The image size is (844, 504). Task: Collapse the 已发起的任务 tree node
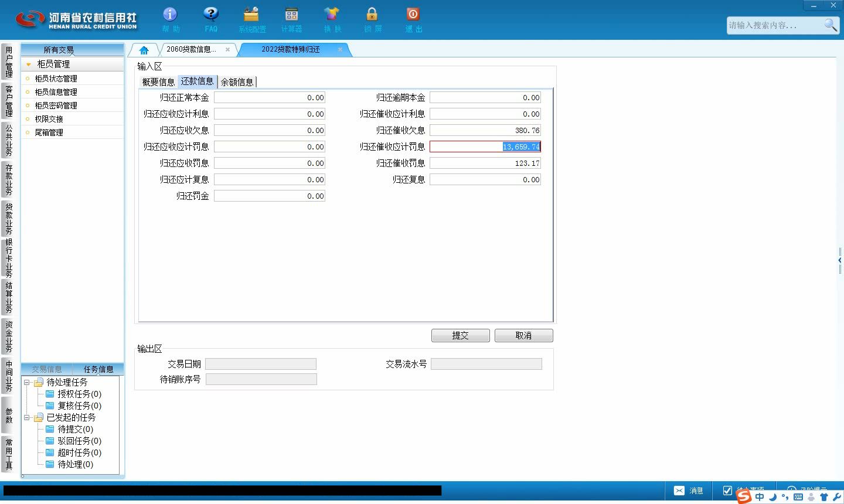[x=26, y=418]
